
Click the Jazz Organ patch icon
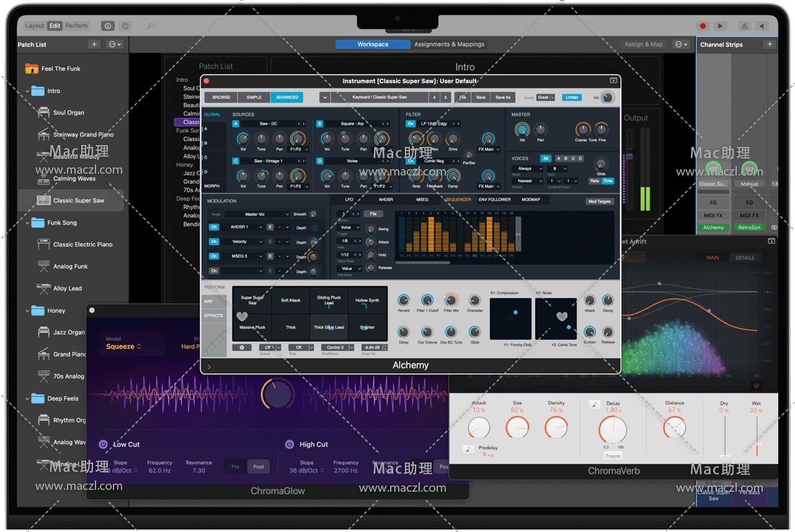point(43,332)
